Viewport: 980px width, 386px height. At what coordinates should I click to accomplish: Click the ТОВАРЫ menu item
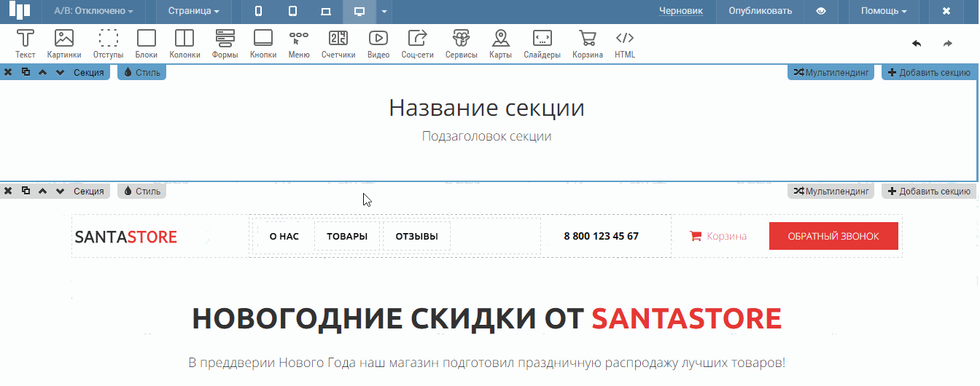(347, 237)
